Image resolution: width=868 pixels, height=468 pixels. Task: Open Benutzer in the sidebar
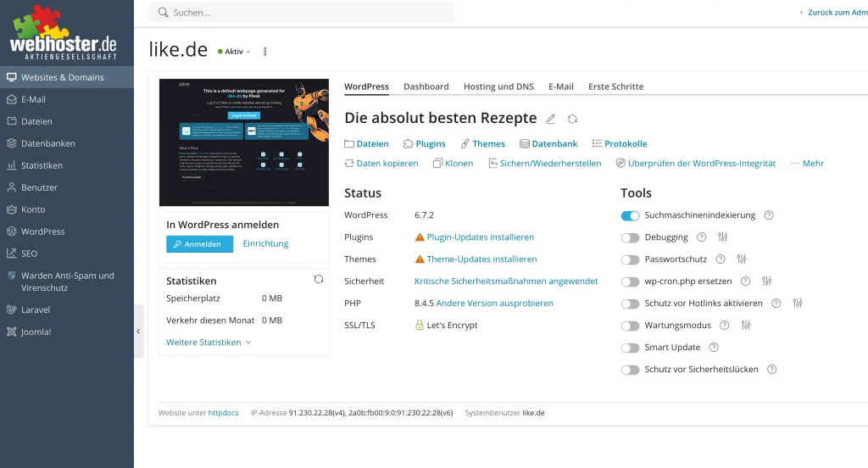(x=67, y=187)
